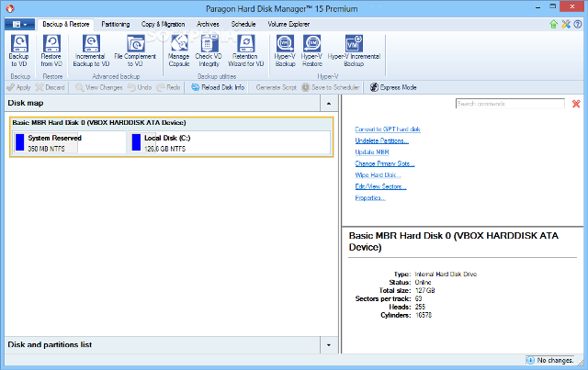Start Hyper-V Backup
This screenshot has width=588, height=370.
(x=285, y=51)
